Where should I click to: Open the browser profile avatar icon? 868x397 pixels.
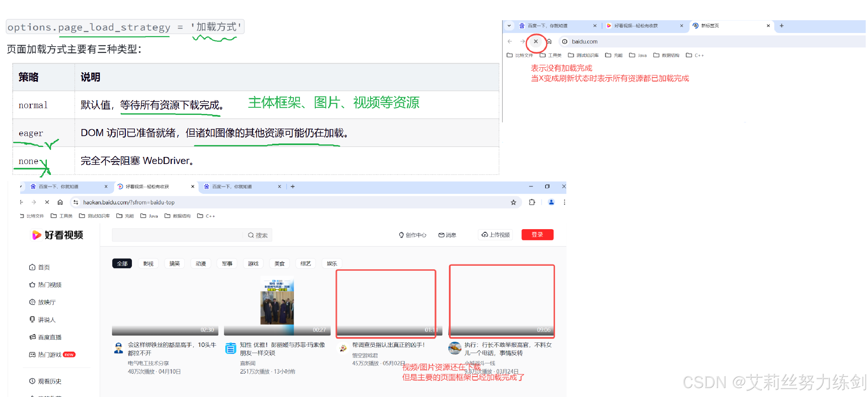click(551, 202)
